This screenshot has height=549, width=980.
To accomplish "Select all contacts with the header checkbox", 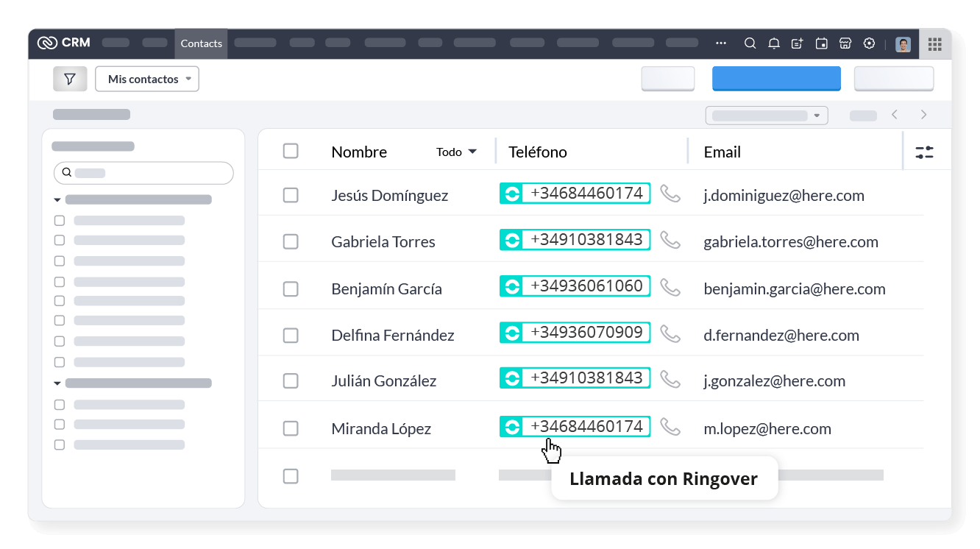I will (291, 150).
